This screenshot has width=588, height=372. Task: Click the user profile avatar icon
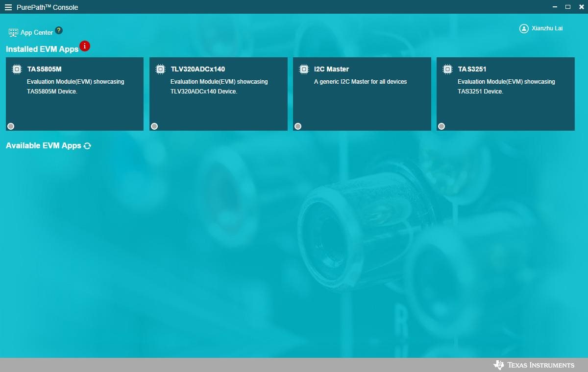point(524,28)
